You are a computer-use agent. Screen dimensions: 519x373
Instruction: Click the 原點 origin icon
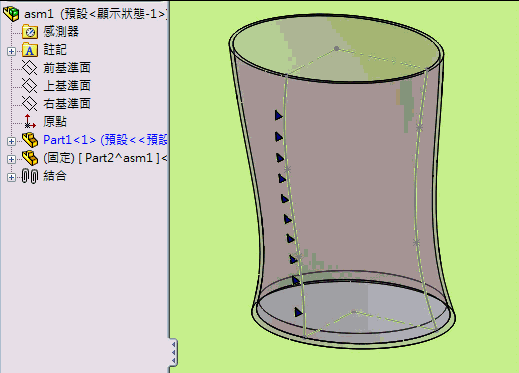(x=30, y=122)
